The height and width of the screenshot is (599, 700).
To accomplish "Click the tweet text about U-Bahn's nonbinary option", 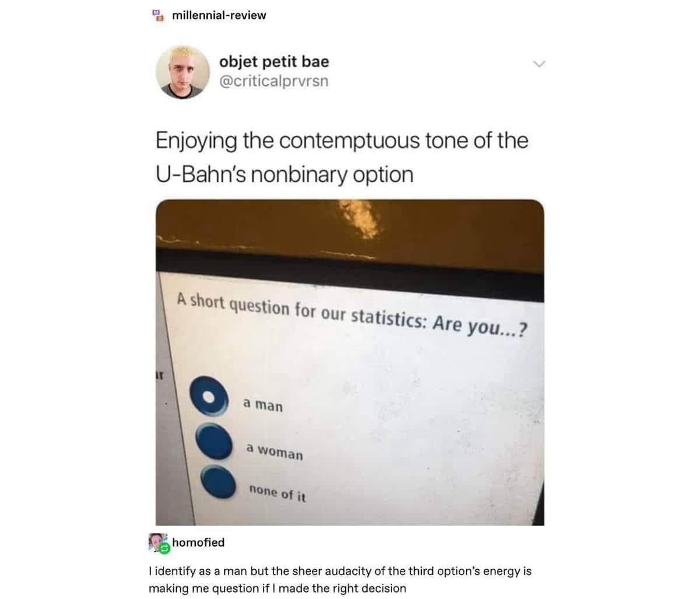I will pos(341,157).
